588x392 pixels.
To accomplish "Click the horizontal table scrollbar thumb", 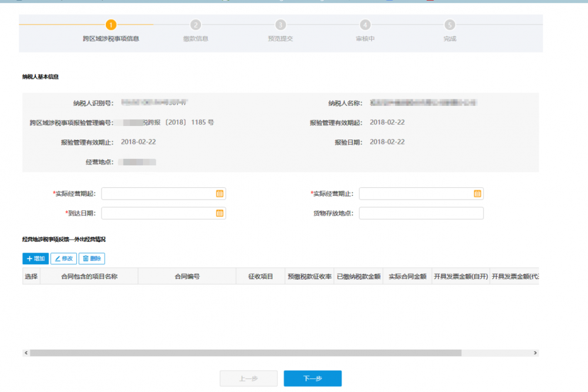I will [x=245, y=353].
